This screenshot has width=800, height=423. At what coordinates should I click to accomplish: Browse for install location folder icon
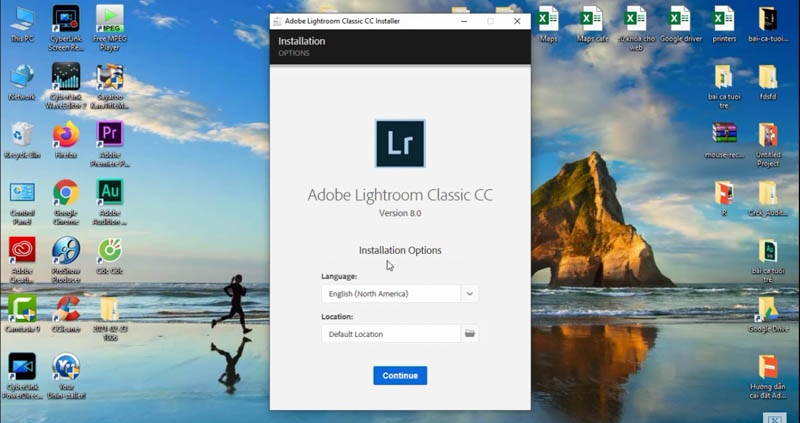[x=469, y=334]
